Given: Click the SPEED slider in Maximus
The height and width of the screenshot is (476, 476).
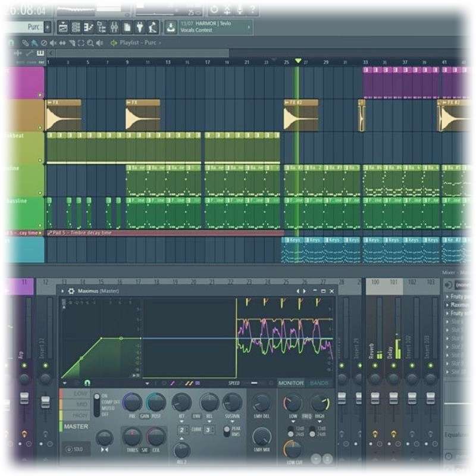Looking at the screenshot, I should (x=256, y=381).
